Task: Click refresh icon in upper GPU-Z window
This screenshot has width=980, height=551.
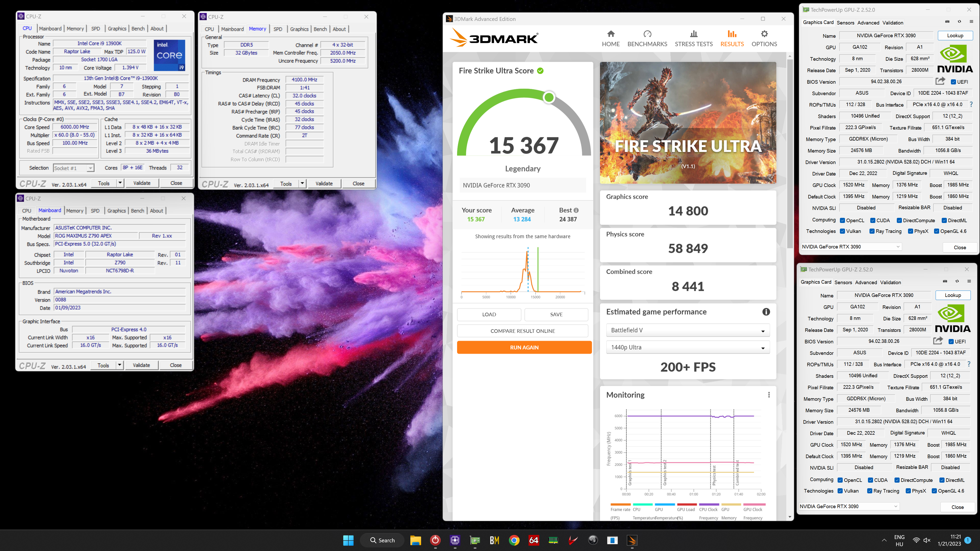Action: click(x=960, y=22)
